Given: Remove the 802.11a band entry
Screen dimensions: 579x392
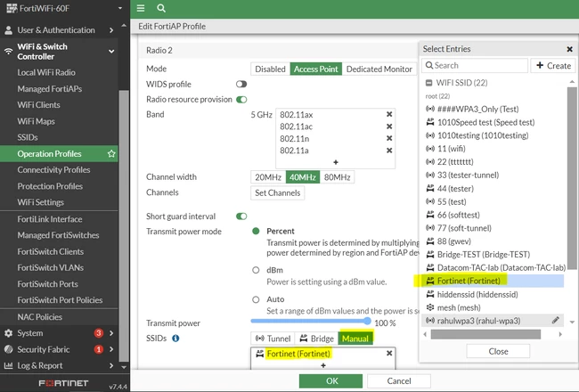Looking at the screenshot, I should point(389,151).
